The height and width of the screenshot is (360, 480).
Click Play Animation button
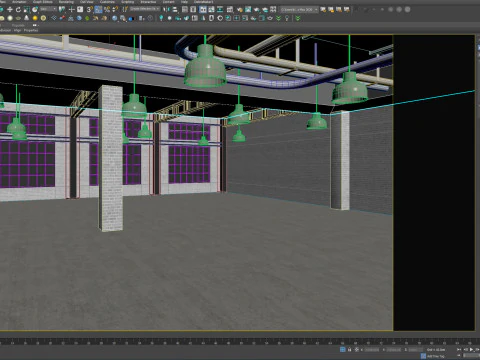(471, 349)
